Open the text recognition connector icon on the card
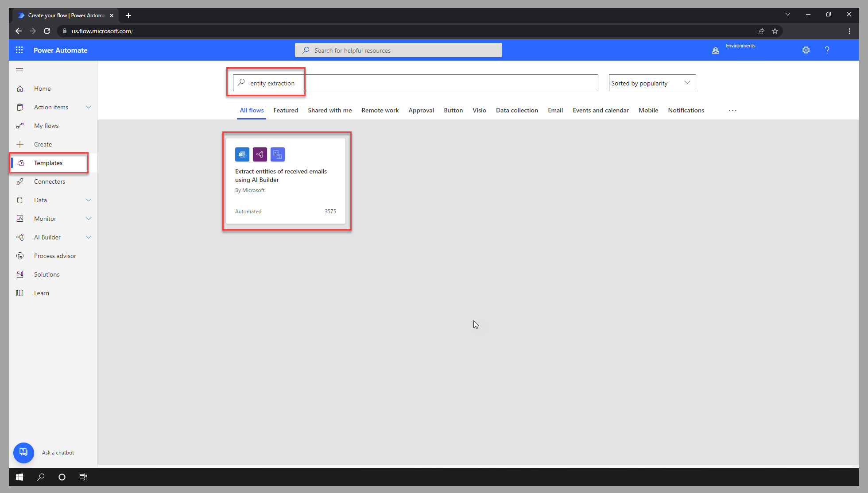 277,154
